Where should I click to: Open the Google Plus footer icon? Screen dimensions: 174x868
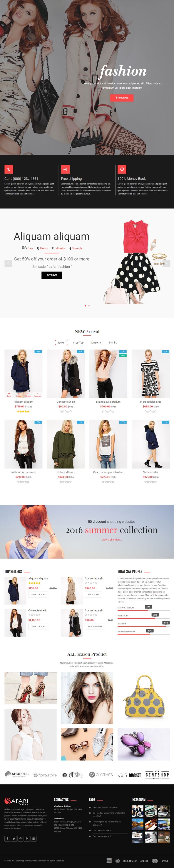[27, 838]
